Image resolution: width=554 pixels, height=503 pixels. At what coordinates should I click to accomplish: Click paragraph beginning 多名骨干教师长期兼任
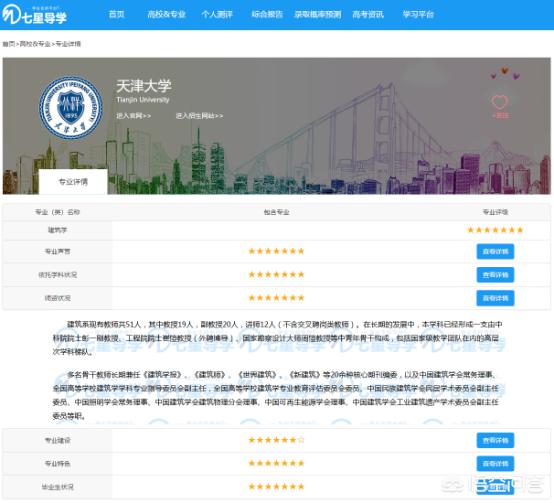pos(277,395)
